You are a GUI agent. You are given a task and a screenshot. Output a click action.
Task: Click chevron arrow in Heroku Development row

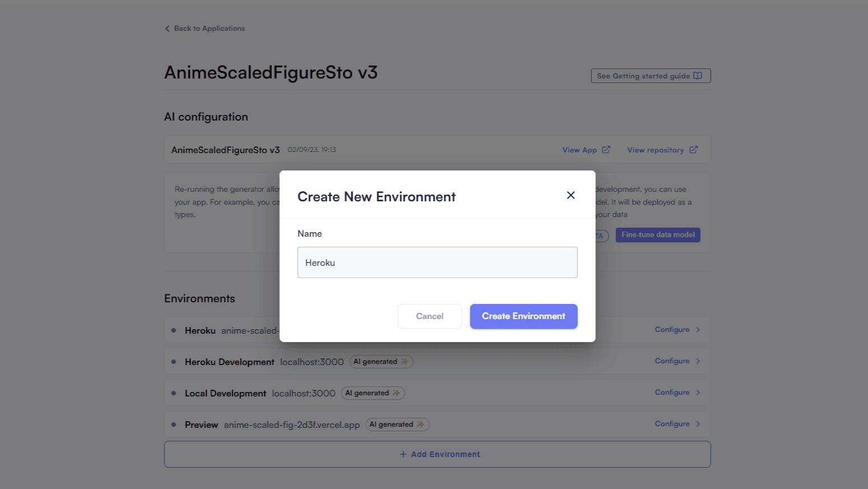click(x=698, y=361)
